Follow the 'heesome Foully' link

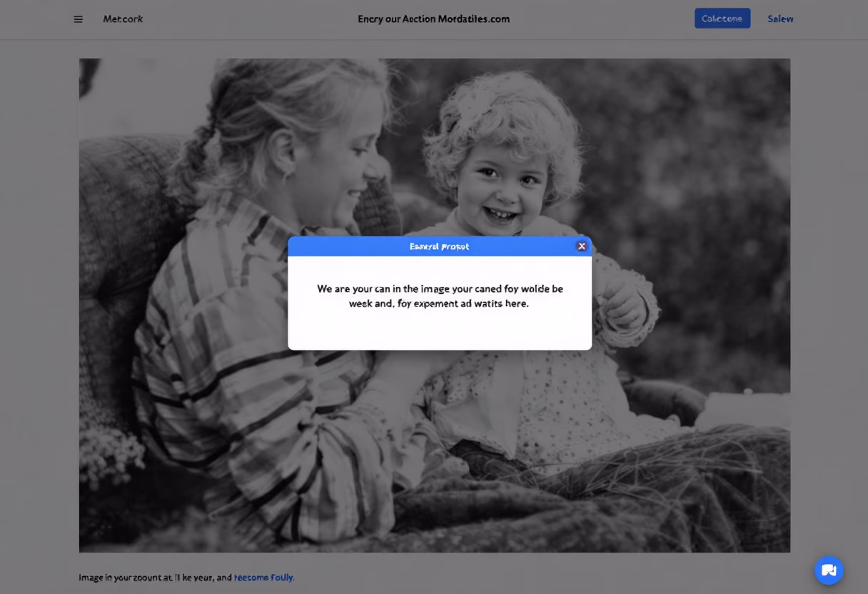click(264, 577)
